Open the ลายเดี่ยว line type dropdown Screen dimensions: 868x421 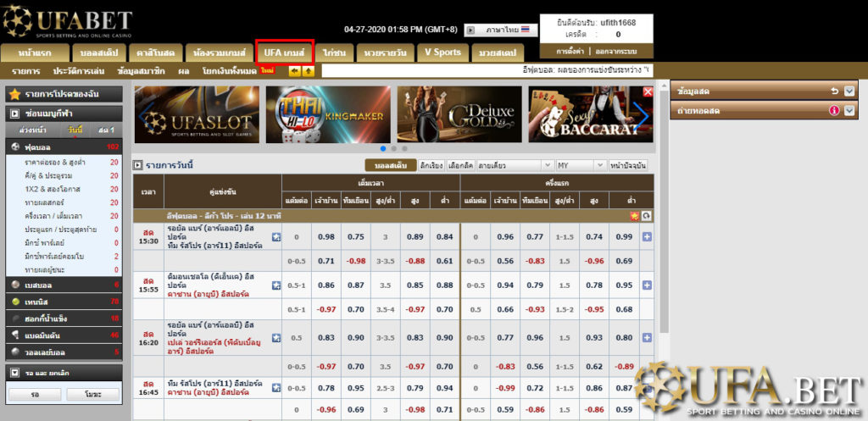(515, 165)
